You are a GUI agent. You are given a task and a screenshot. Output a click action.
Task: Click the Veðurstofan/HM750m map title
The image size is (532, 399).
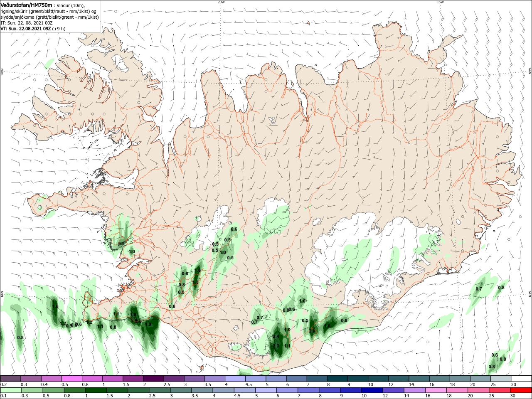(26, 5)
